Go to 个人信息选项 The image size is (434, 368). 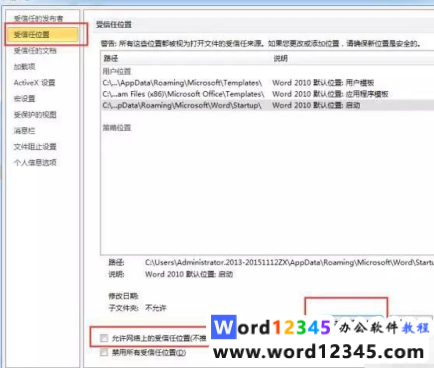[35, 163]
